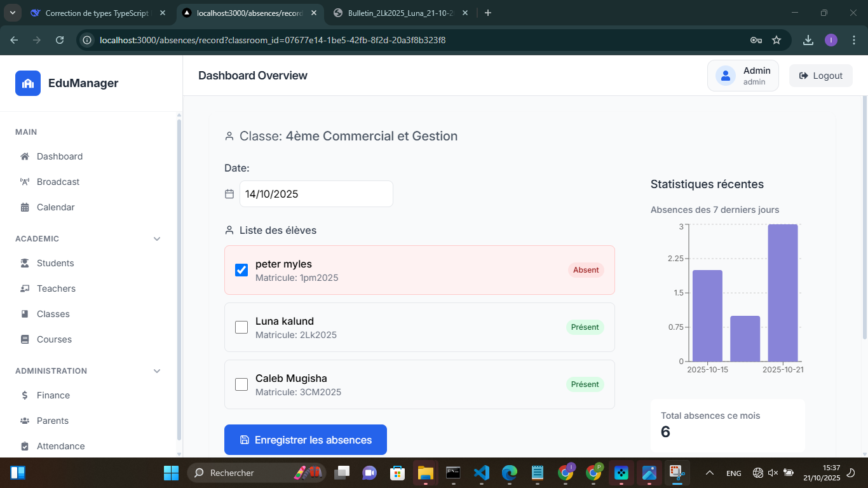Bookmark this page with star icon
The height and width of the screenshot is (488, 868).
pyautogui.click(x=776, y=40)
